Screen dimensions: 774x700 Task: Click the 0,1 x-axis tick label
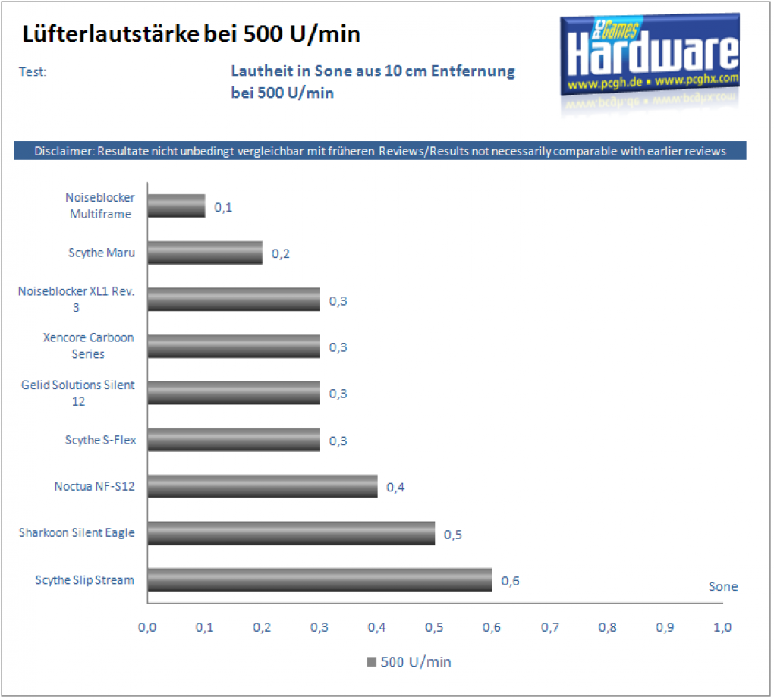coord(206,629)
